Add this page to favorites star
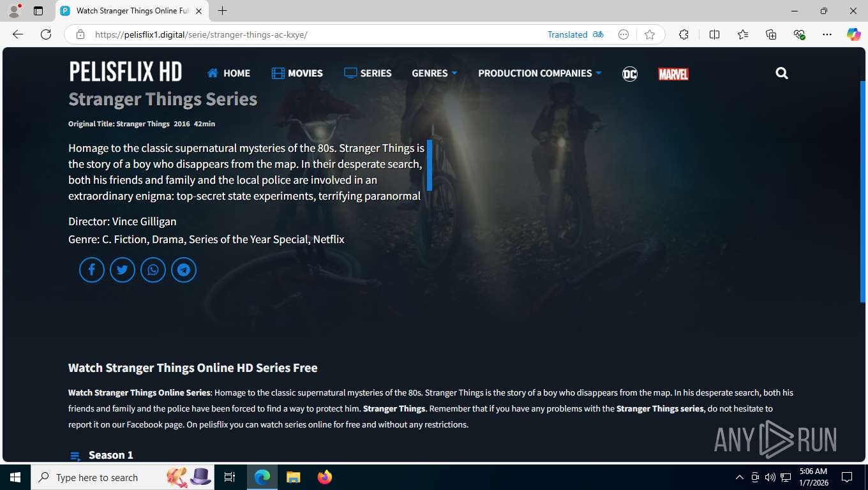Image resolution: width=868 pixels, height=490 pixels. click(650, 34)
